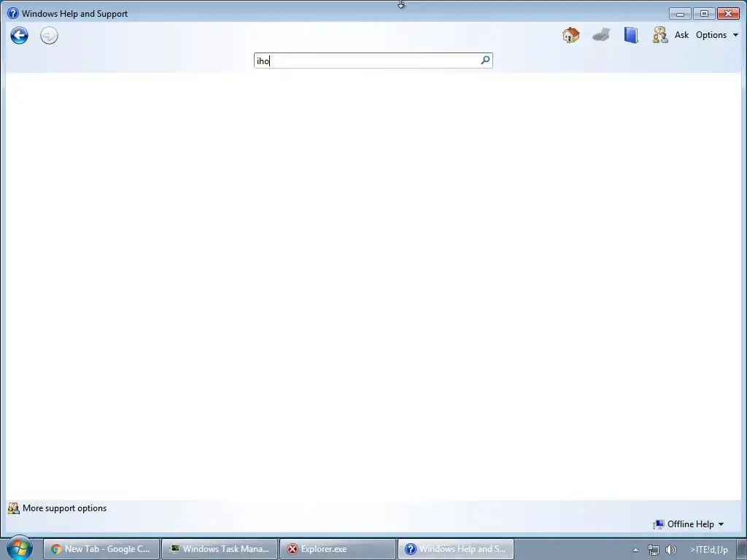Screen dimensions: 747x560
Task: Switch to New Tab Google Chrome taskbar button
Action: pos(101,549)
